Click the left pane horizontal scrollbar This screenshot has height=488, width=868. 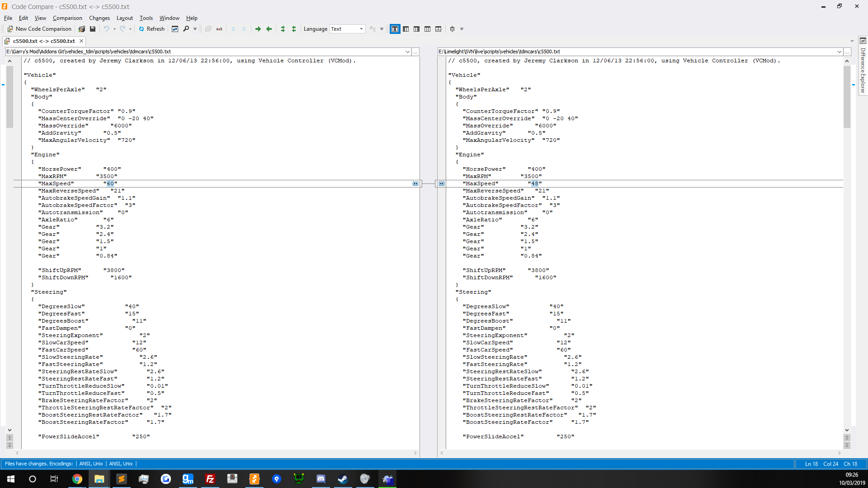[x=216, y=453]
